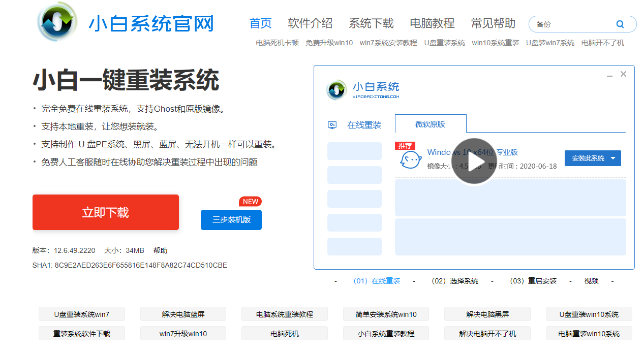The image size is (644, 354).
Task: Click the 立即下载 button
Action: click(106, 212)
